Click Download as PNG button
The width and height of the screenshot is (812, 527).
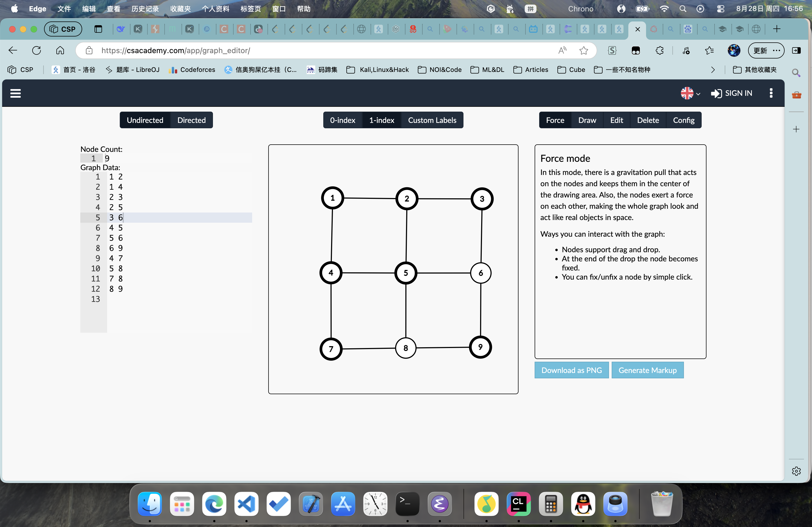571,370
